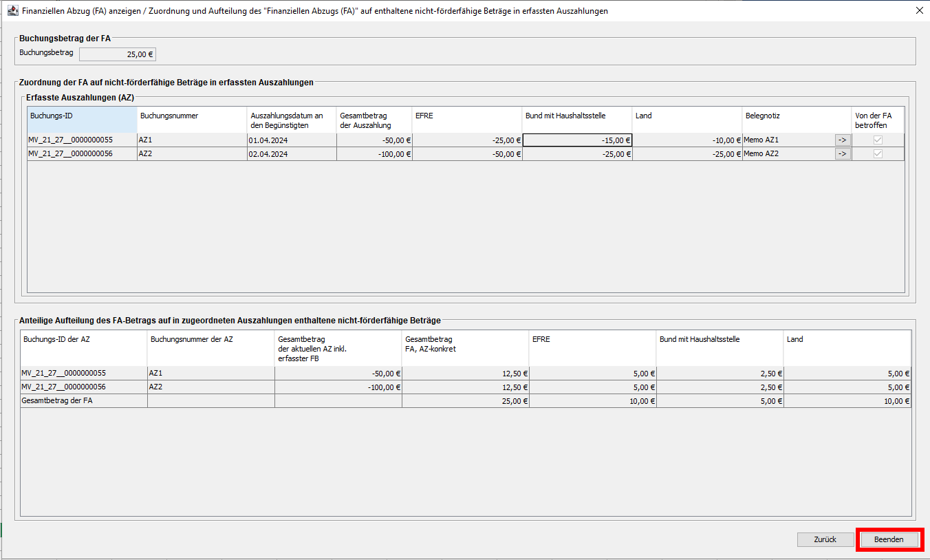Image resolution: width=930 pixels, height=560 pixels.
Task: Click 'Gesamtbetrag FA, AZ-konkret' column header
Action: 465,347
